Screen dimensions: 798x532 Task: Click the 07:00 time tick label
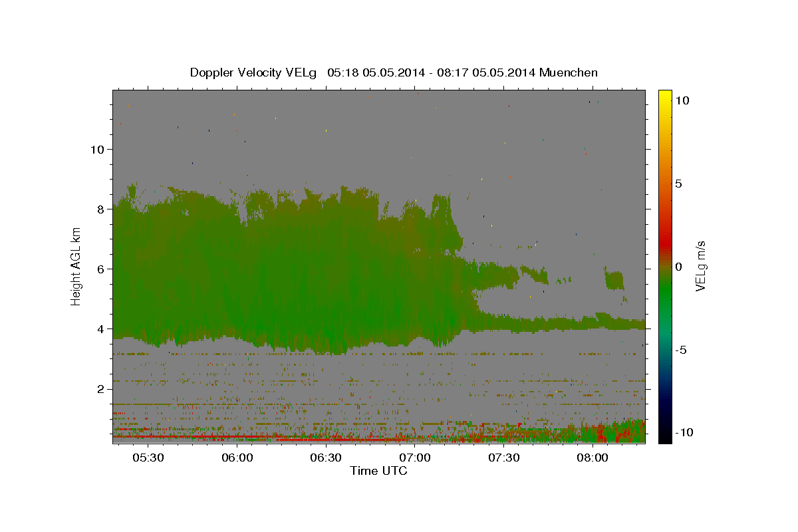point(414,458)
